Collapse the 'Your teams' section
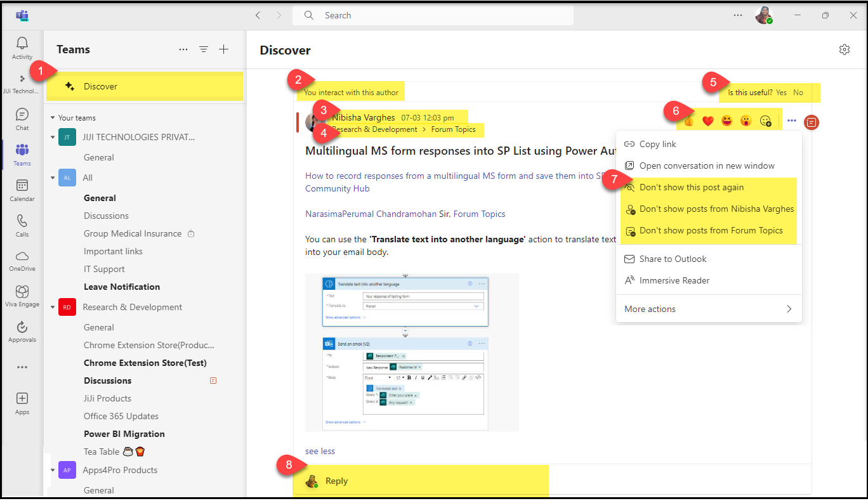The width and height of the screenshot is (868, 501). (x=53, y=118)
